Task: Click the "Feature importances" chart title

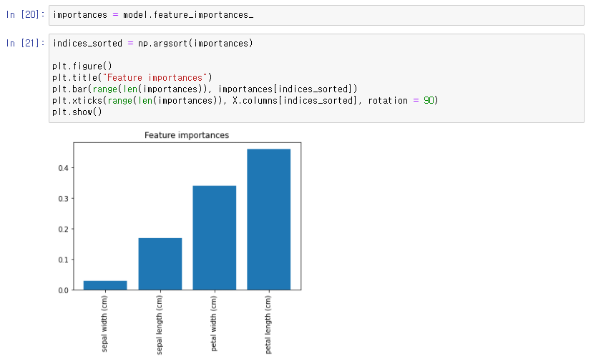Action: pyautogui.click(x=187, y=135)
